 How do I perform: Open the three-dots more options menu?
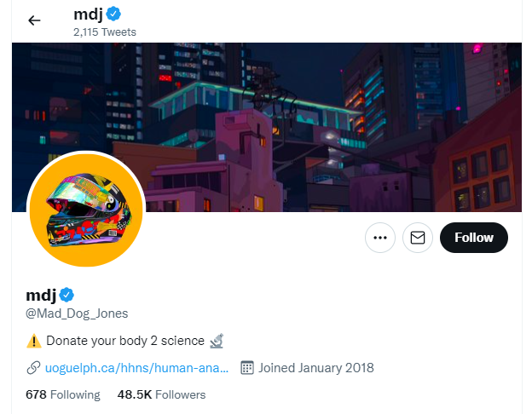(380, 238)
